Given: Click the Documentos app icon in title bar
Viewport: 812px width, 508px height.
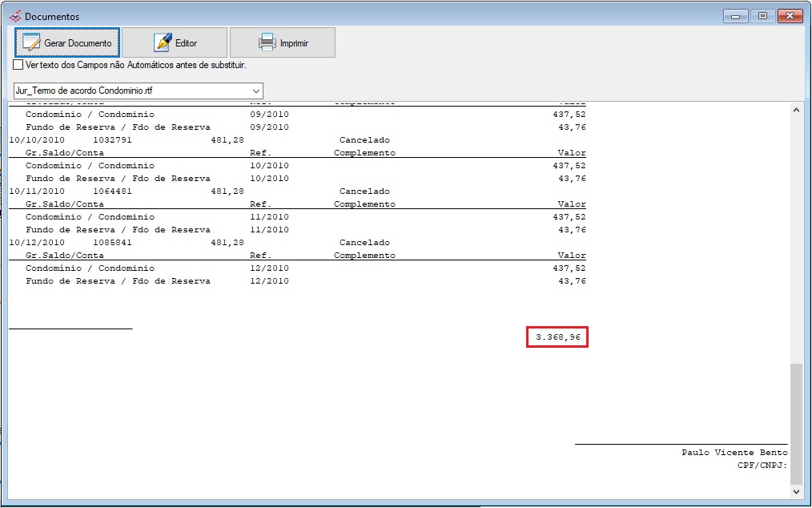Looking at the screenshot, I should tap(14, 16).
